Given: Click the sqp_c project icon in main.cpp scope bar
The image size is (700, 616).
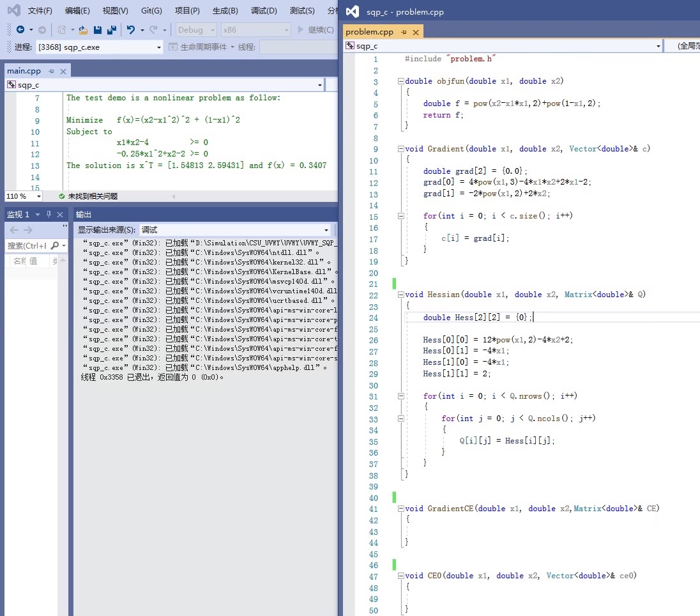Looking at the screenshot, I should click(11, 84).
